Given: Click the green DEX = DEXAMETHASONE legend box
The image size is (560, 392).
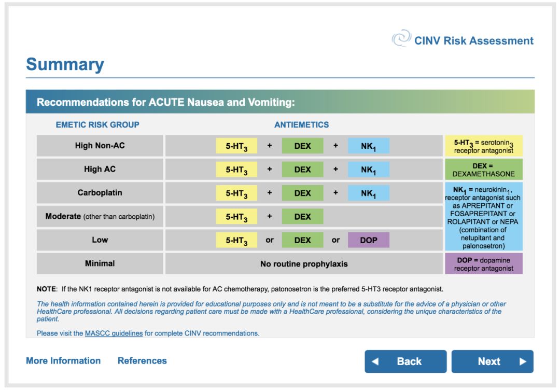Looking at the screenshot, I should coord(483,170).
